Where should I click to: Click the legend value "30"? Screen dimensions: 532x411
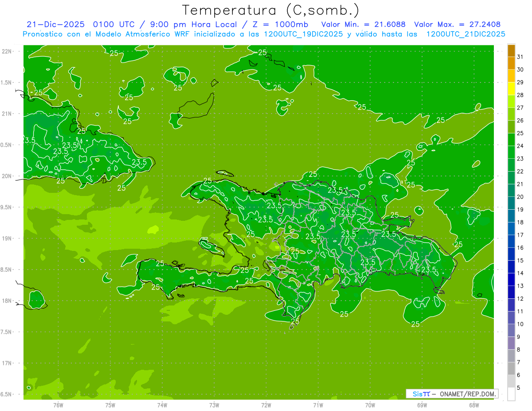point(520,70)
